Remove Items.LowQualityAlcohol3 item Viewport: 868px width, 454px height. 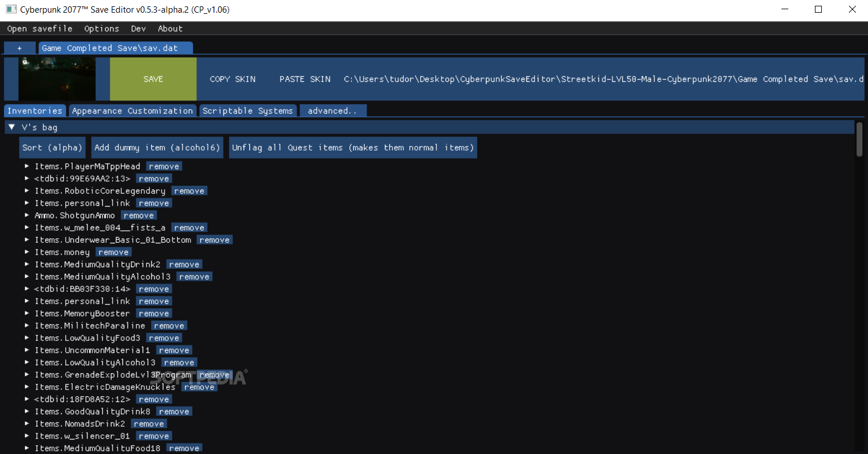tap(179, 362)
